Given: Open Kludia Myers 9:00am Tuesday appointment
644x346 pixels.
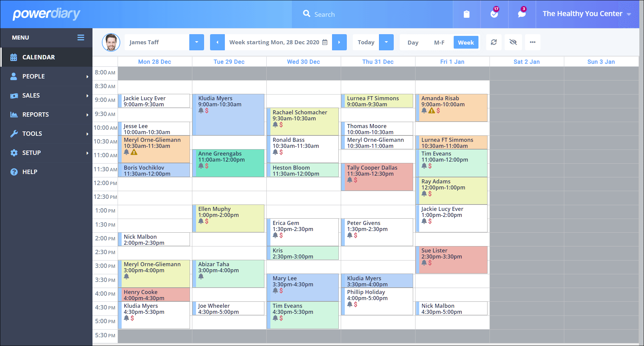Looking at the screenshot, I should [x=229, y=115].
